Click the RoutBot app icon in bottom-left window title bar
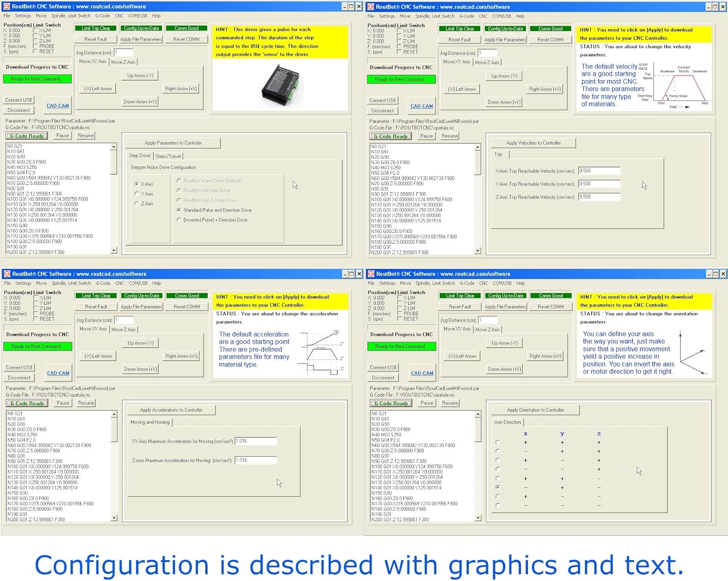This screenshot has height=581, width=728. click(7, 274)
